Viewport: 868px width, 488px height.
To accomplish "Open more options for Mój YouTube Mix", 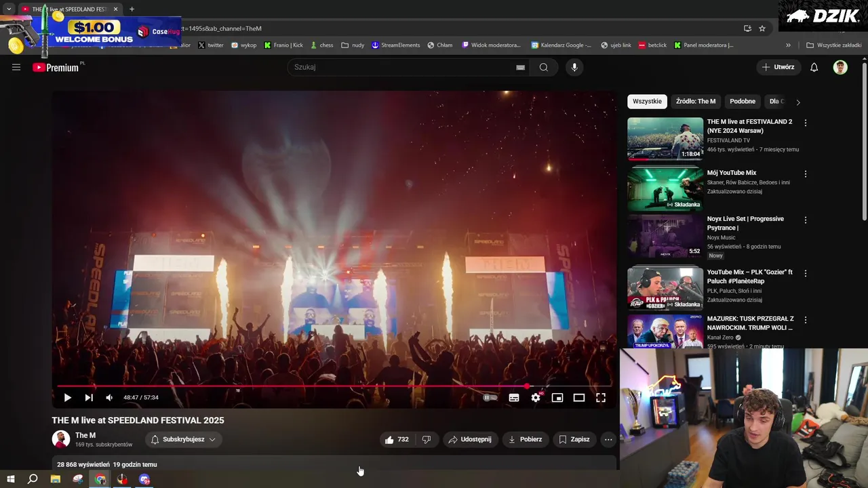I will coord(806,174).
